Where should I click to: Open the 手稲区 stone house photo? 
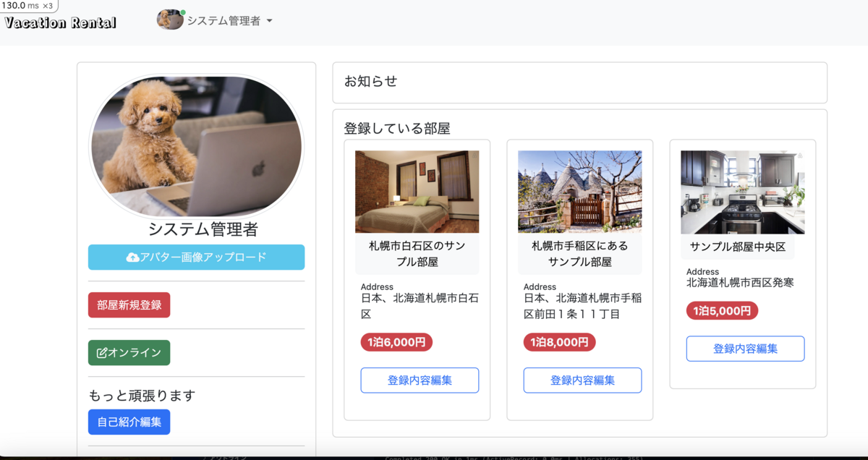pyautogui.click(x=580, y=192)
